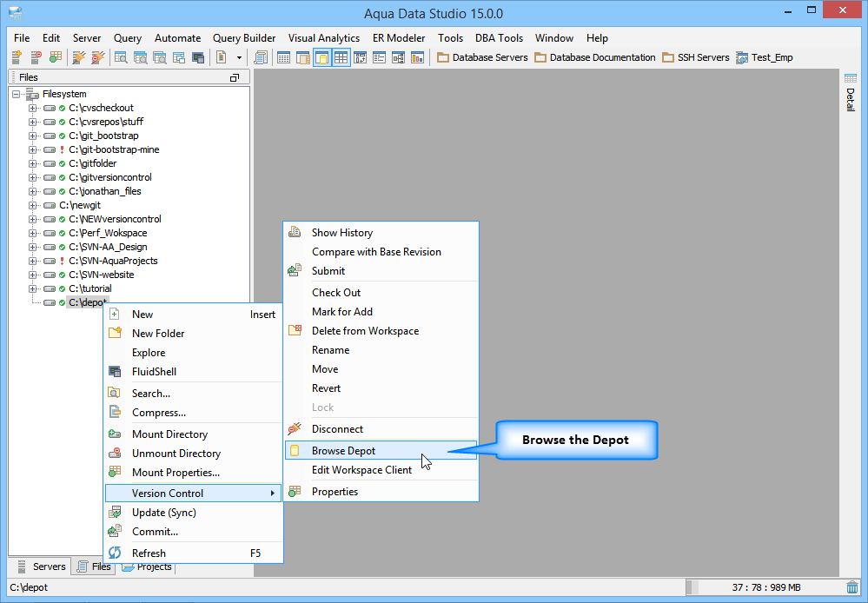The image size is (868, 603).
Task: Click the script scroll toolbar icon
Action: click(x=260, y=57)
